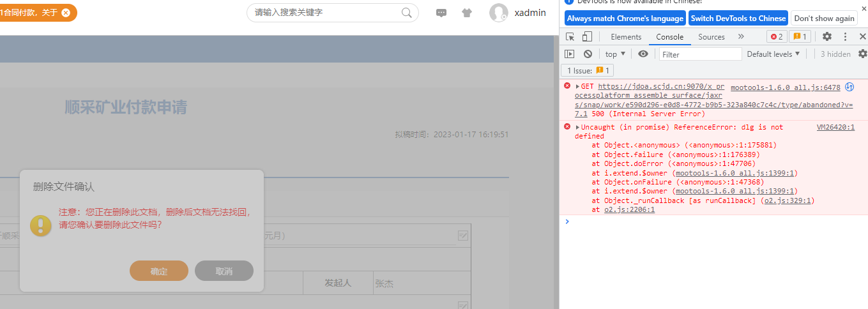868x309 pixels.
Task: Open the Default levels dropdown
Action: click(x=773, y=54)
